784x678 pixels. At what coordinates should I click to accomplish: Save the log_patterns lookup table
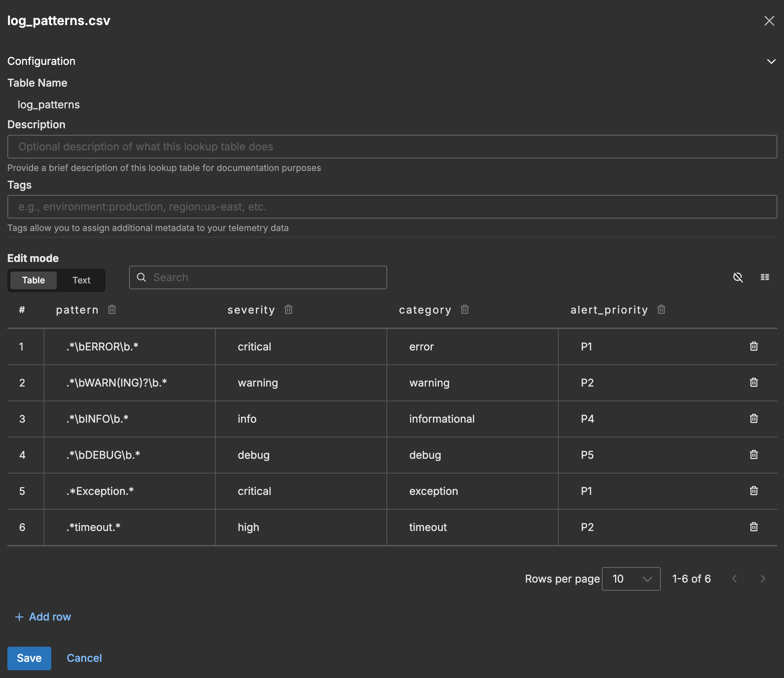[29, 658]
